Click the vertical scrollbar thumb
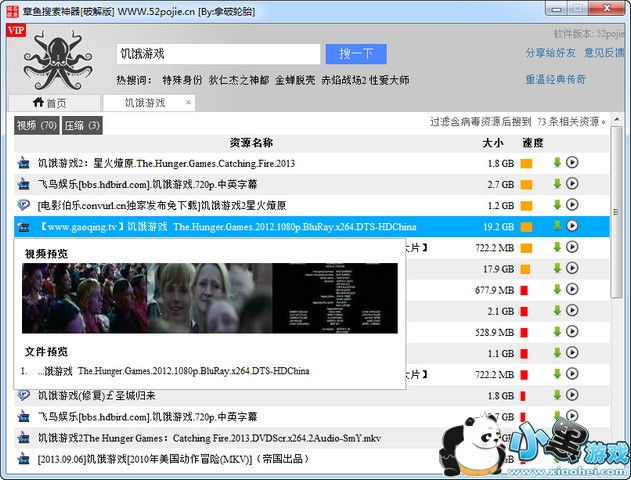Viewport: 631px width, 480px height. pyautogui.click(x=616, y=212)
